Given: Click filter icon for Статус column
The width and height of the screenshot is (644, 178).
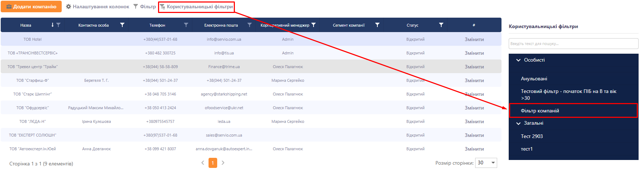Looking at the screenshot, I should tap(441, 25).
